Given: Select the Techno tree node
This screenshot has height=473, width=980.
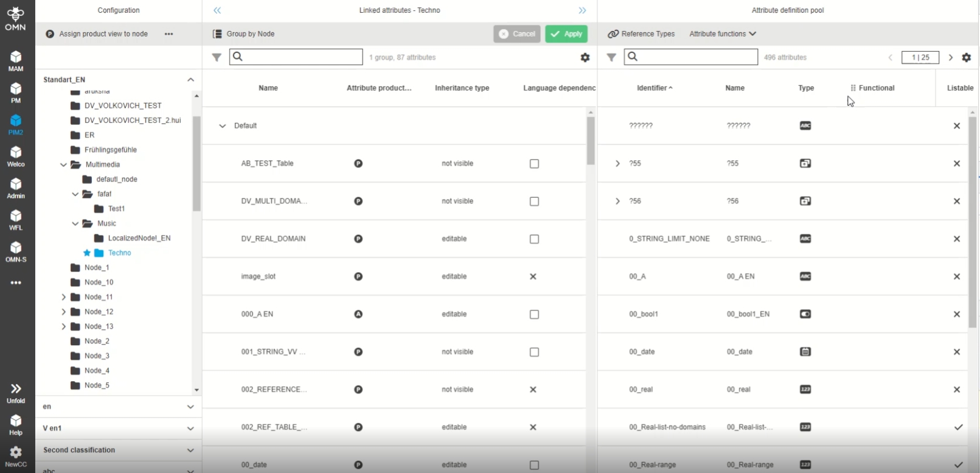Looking at the screenshot, I should tap(119, 253).
